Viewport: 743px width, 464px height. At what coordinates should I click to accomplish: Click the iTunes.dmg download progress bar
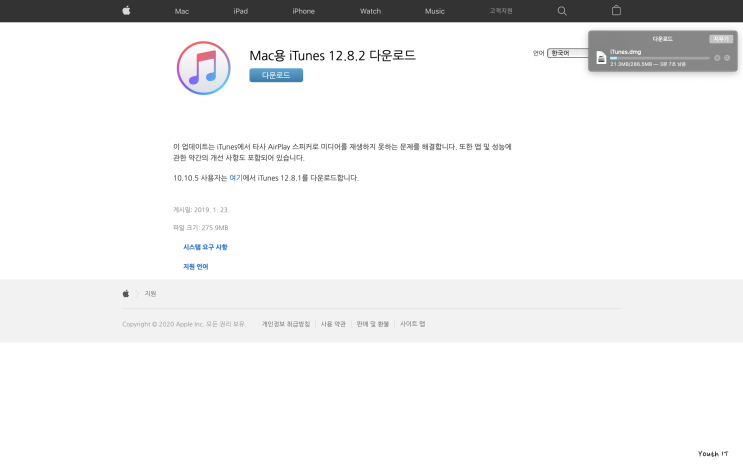(x=660, y=58)
